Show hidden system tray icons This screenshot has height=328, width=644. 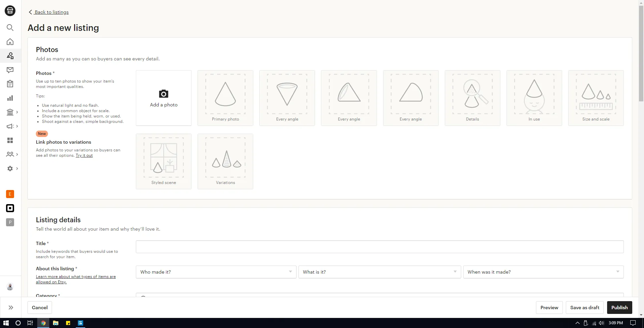point(578,323)
